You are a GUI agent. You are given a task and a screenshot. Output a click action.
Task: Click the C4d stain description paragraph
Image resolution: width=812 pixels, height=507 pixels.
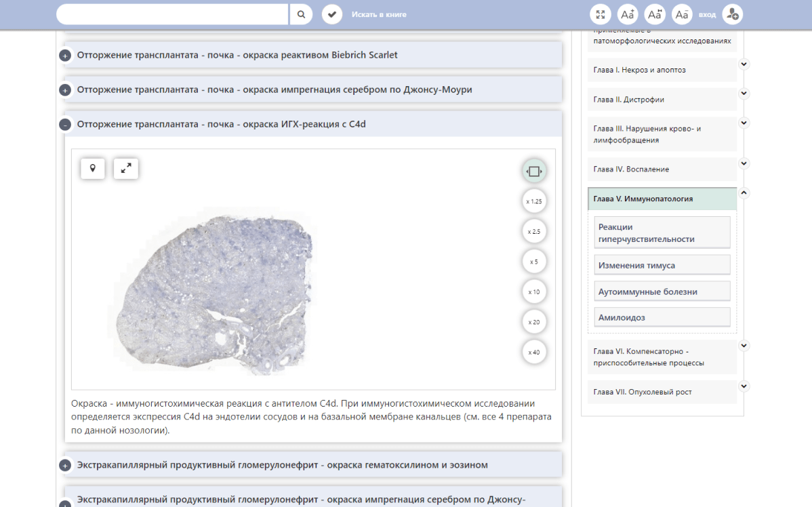(311, 417)
